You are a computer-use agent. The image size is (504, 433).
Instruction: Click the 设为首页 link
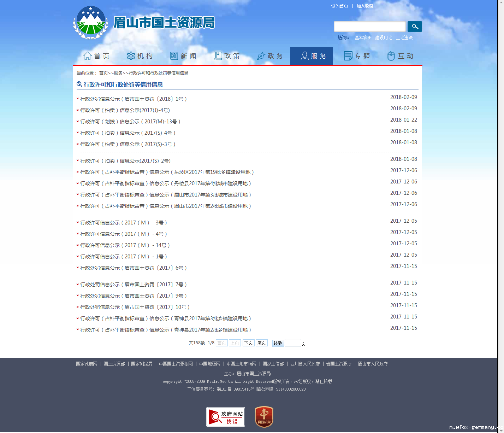pyautogui.click(x=339, y=6)
